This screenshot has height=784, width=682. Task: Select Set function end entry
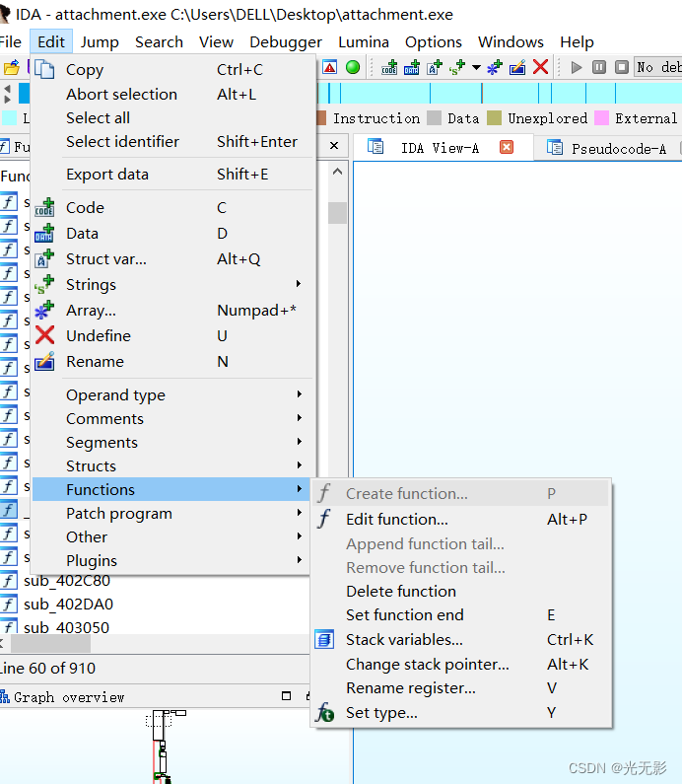click(x=460, y=614)
